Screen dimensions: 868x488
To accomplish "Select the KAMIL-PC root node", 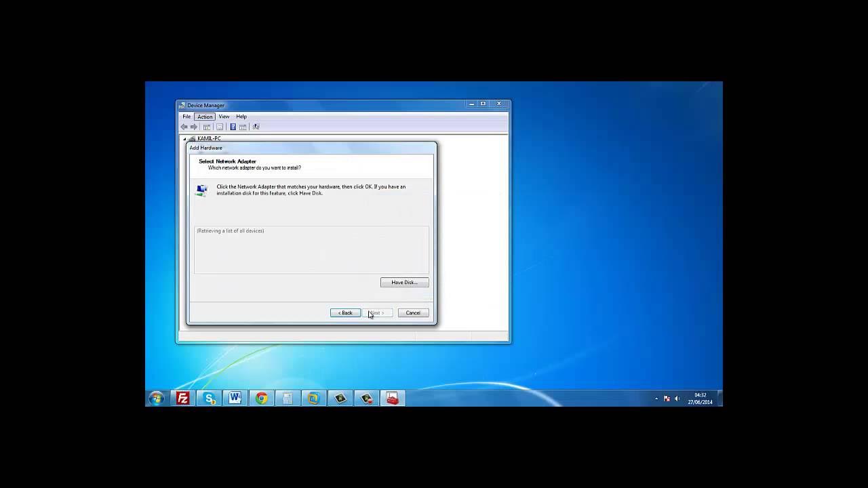I will coord(209,138).
